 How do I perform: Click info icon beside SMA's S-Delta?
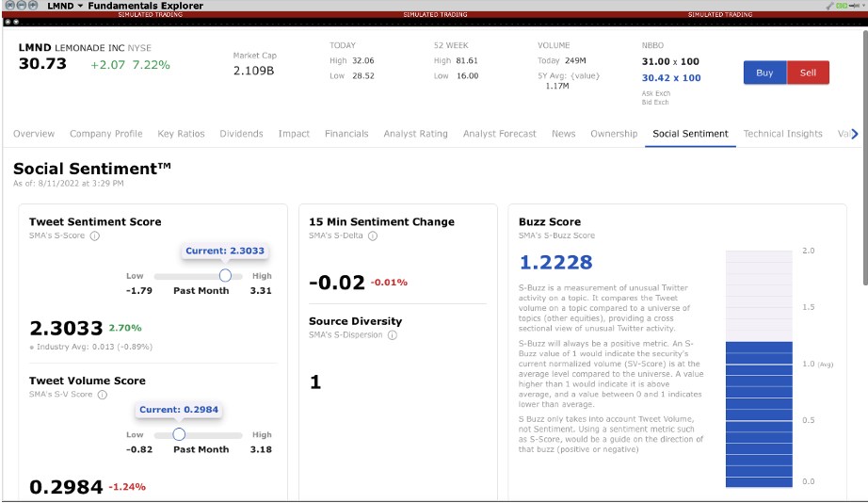(x=375, y=235)
